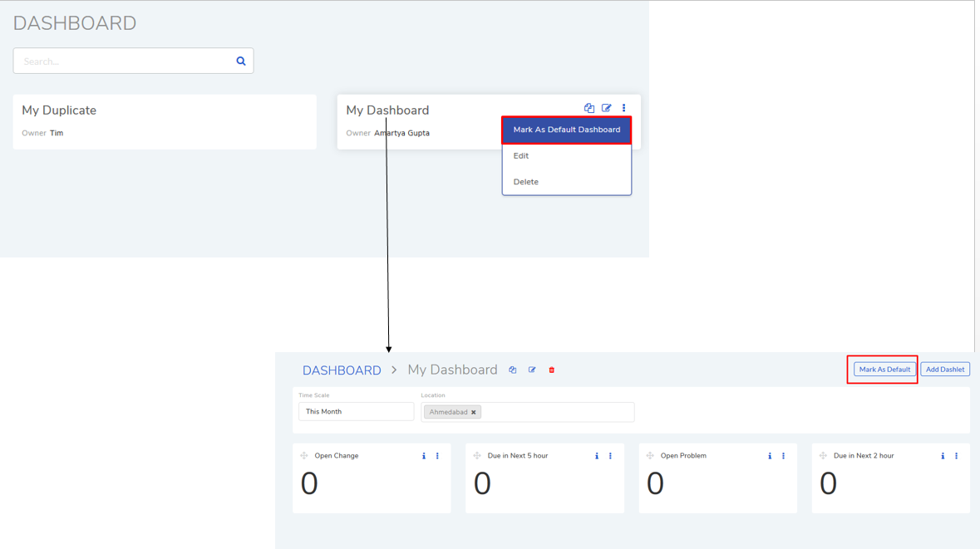The height and width of the screenshot is (549, 980).
Task: Click edit icon beside My Dashboard breadcrumb title
Action: pyautogui.click(x=532, y=370)
